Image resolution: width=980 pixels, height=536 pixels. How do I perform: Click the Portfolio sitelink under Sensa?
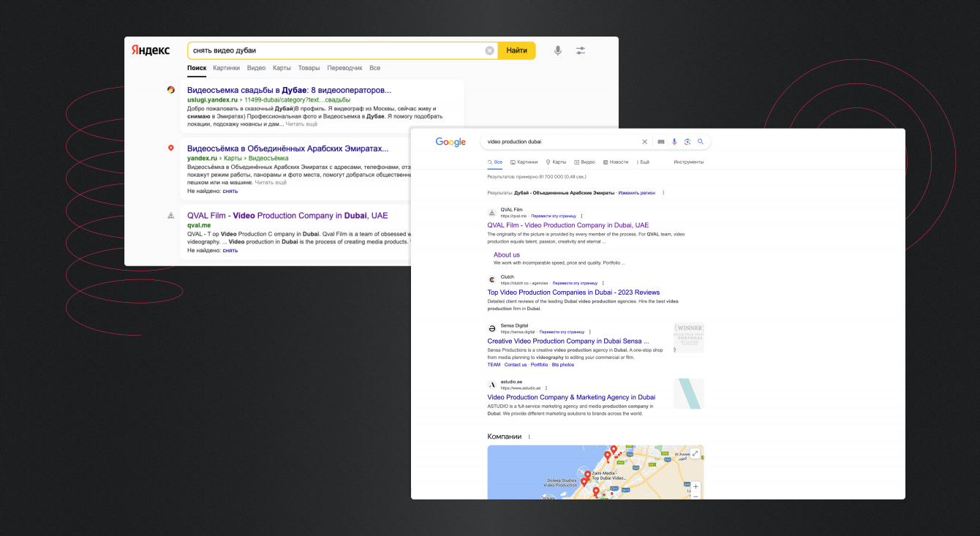pyautogui.click(x=539, y=365)
